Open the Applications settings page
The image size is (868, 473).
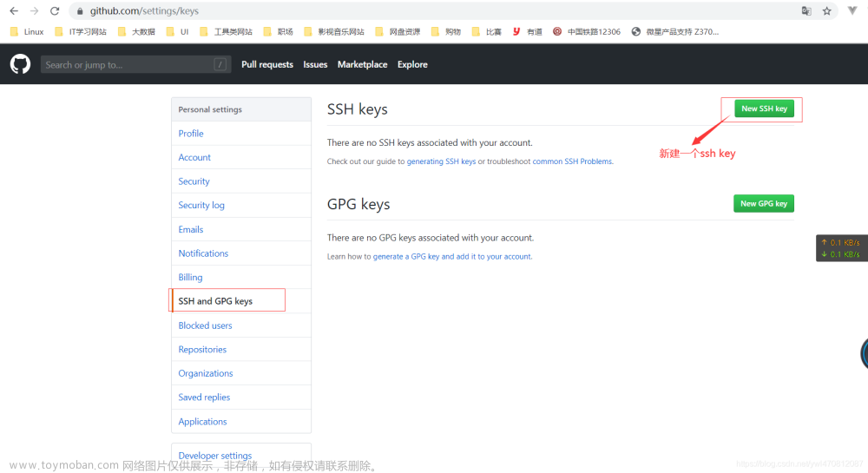point(241,422)
